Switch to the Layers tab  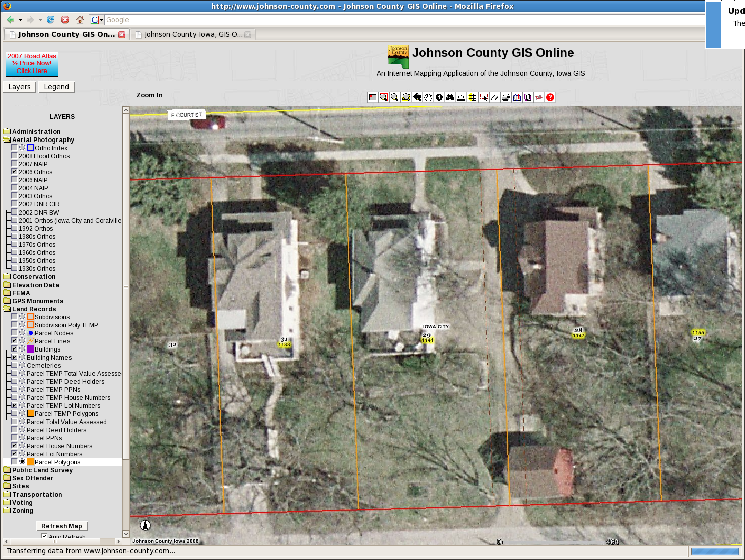19,87
